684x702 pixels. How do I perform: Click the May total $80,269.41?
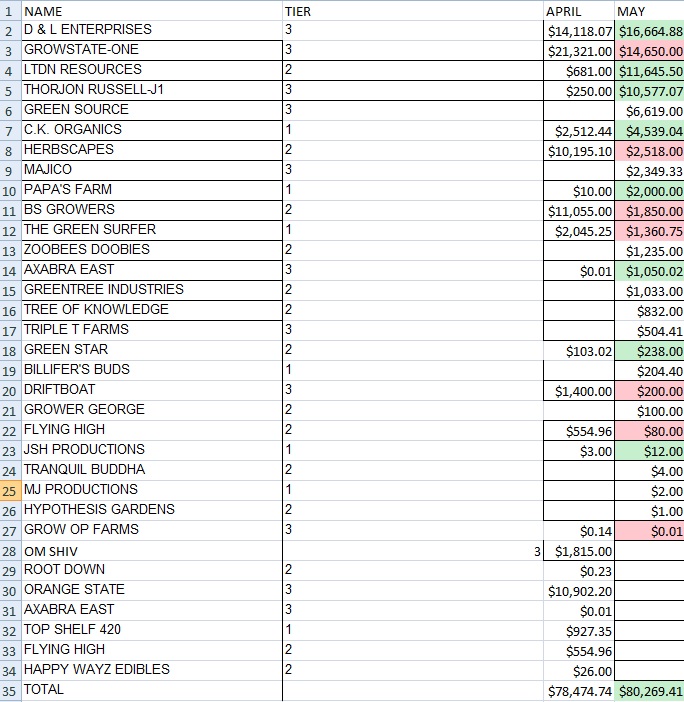click(x=649, y=691)
